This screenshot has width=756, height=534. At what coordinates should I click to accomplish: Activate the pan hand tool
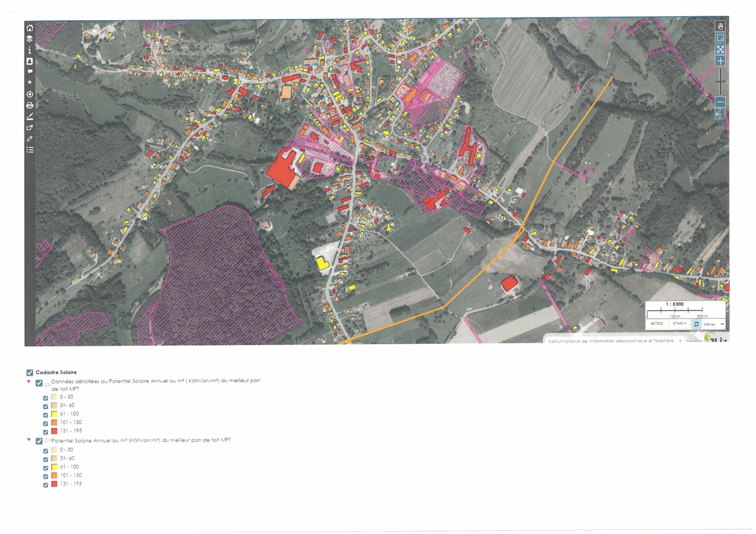click(720, 26)
